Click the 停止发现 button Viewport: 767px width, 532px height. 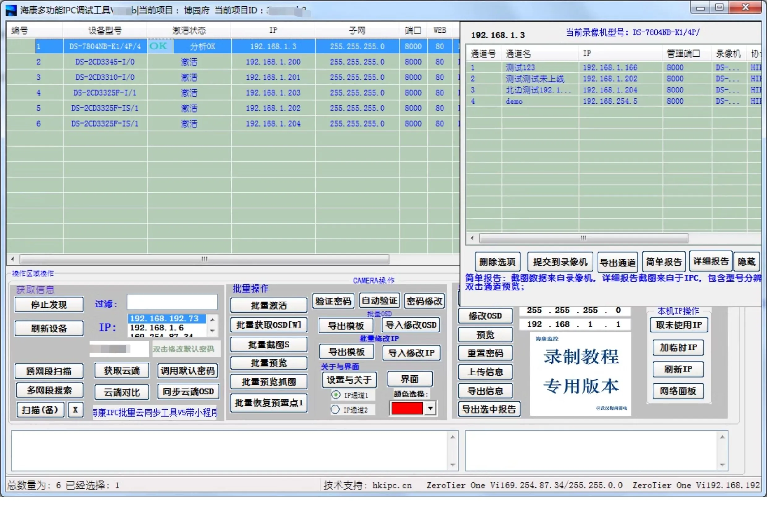(x=49, y=305)
